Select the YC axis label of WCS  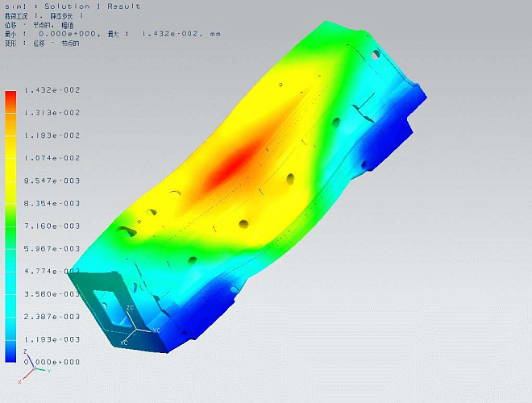point(156,330)
